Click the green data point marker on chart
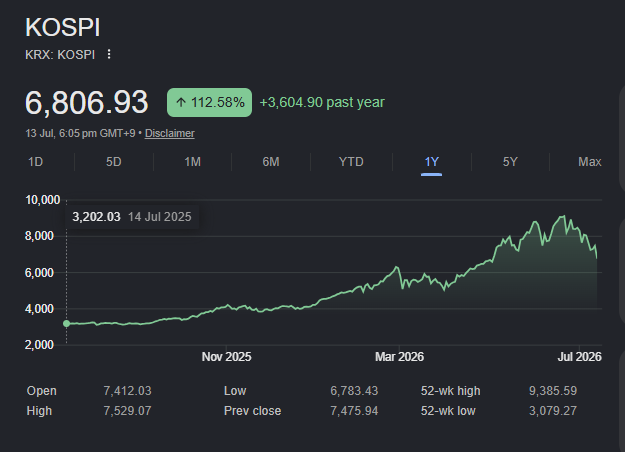Screen dimensions: 625x452 click(67, 324)
